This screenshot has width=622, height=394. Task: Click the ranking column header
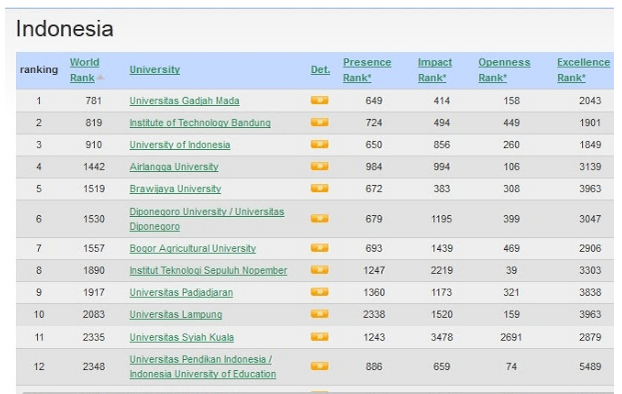[x=39, y=70]
